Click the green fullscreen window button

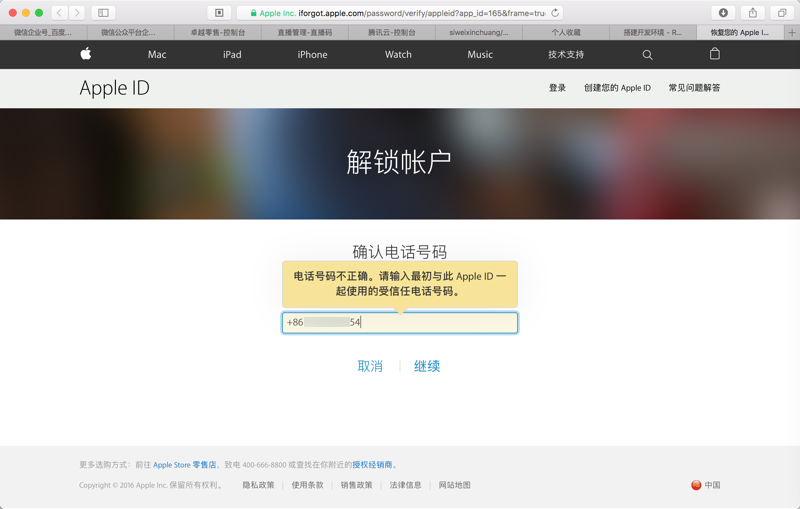[39, 13]
